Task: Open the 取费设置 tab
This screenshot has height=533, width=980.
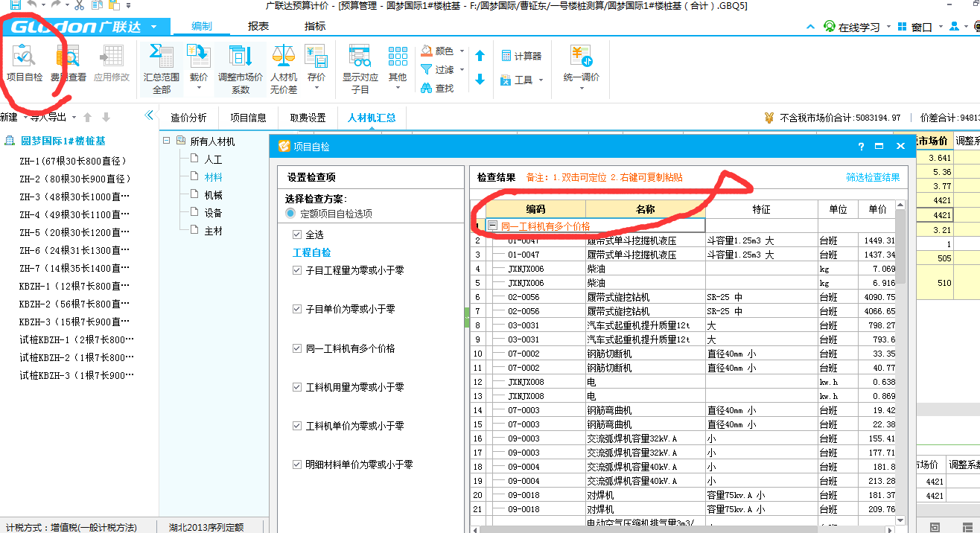Action: (308, 118)
